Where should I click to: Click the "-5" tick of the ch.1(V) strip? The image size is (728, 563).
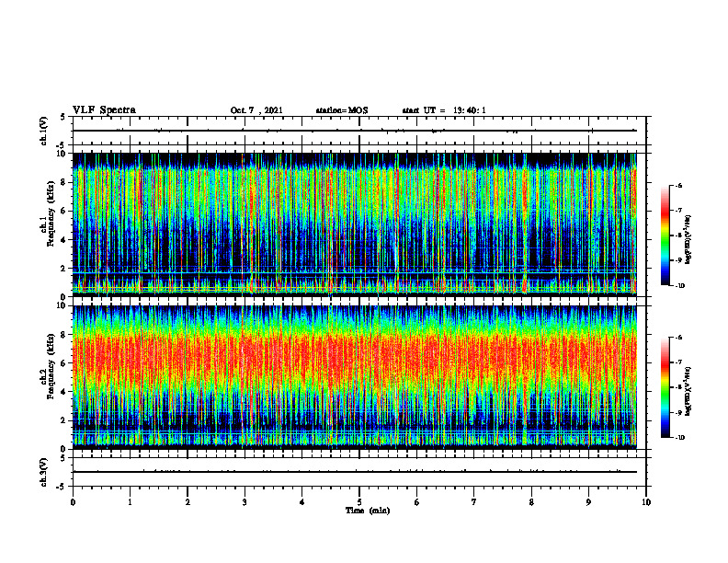pos(63,145)
